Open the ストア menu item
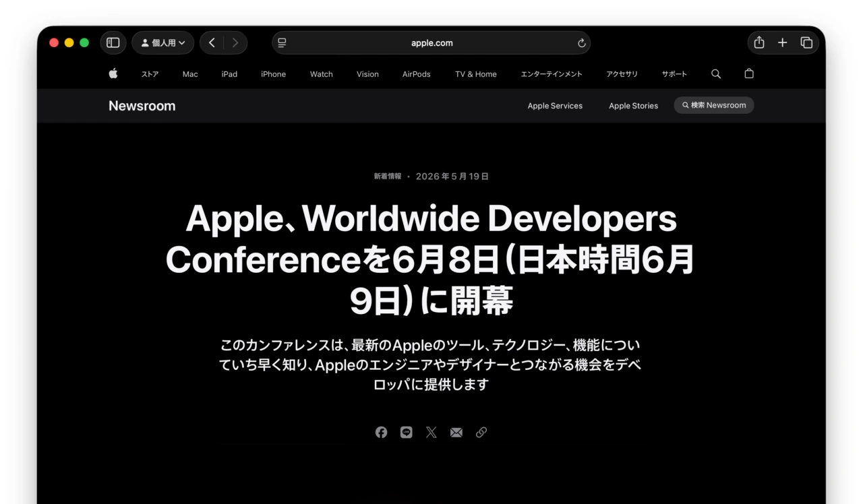Screen dimensions: 863x504 click(150, 74)
